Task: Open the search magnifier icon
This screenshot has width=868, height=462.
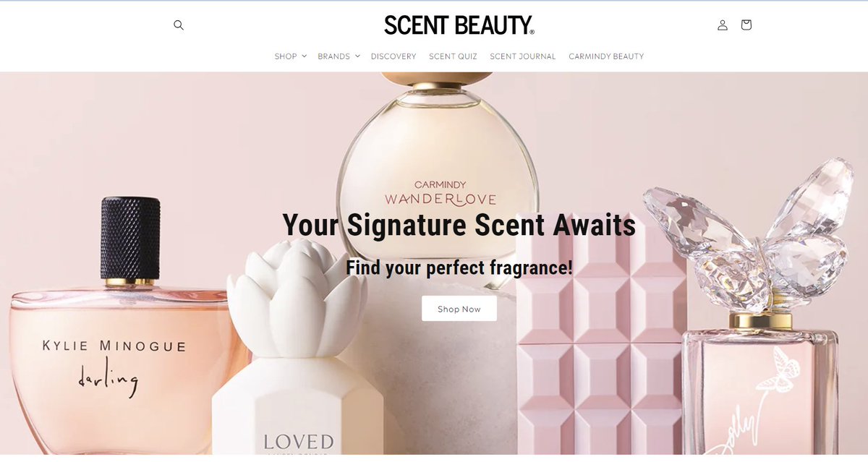Action: [179, 25]
